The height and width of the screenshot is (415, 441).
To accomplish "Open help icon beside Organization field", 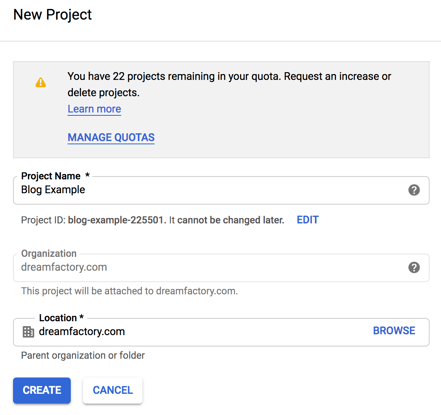I will pyautogui.click(x=414, y=267).
